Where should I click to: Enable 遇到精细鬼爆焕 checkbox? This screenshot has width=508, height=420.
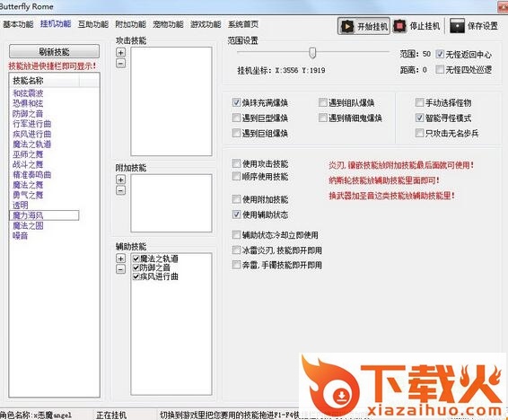pyautogui.click(x=323, y=118)
